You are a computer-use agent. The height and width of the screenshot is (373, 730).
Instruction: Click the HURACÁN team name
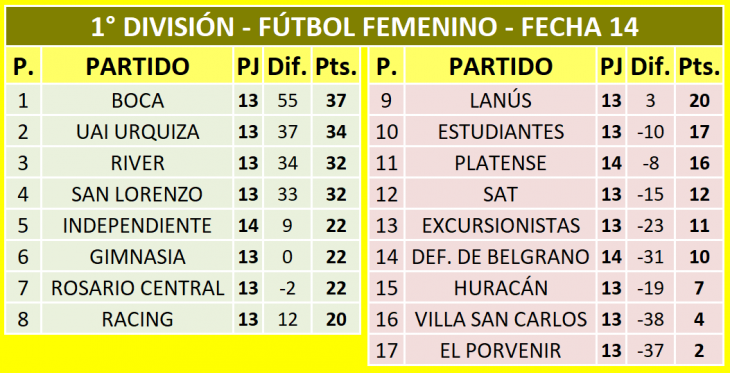click(x=500, y=288)
